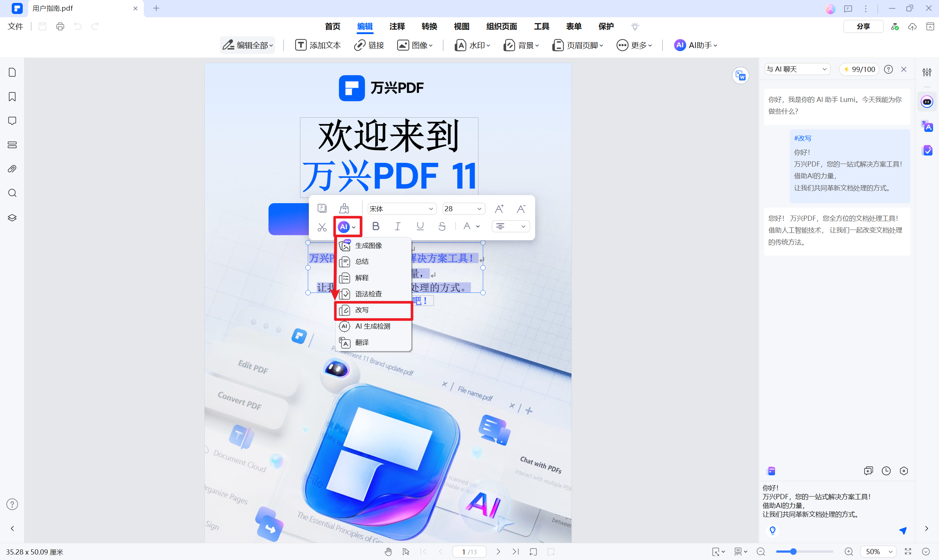Viewport: 939px width, 560px height.
Task: Open the 文件 file menu
Action: [x=15, y=26]
